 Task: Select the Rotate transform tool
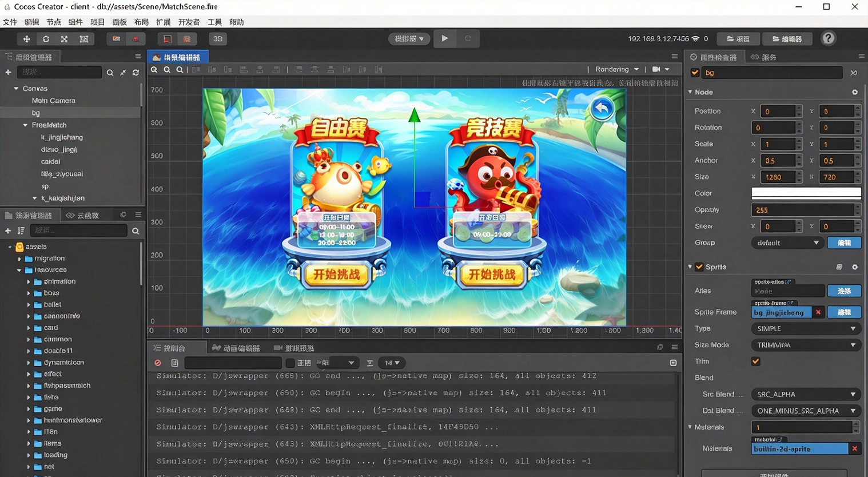pyautogui.click(x=46, y=39)
